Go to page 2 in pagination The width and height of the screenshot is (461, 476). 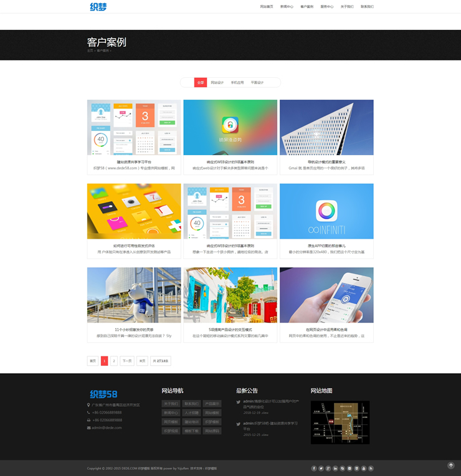pos(114,361)
